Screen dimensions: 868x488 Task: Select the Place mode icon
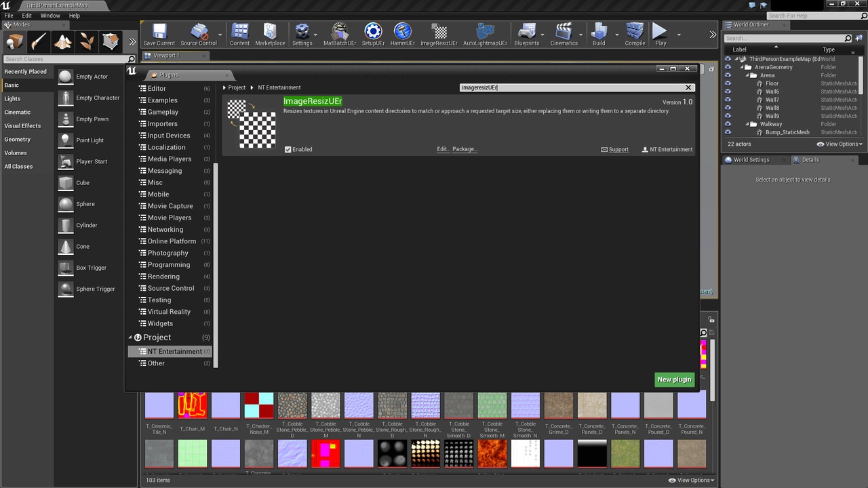coord(15,42)
